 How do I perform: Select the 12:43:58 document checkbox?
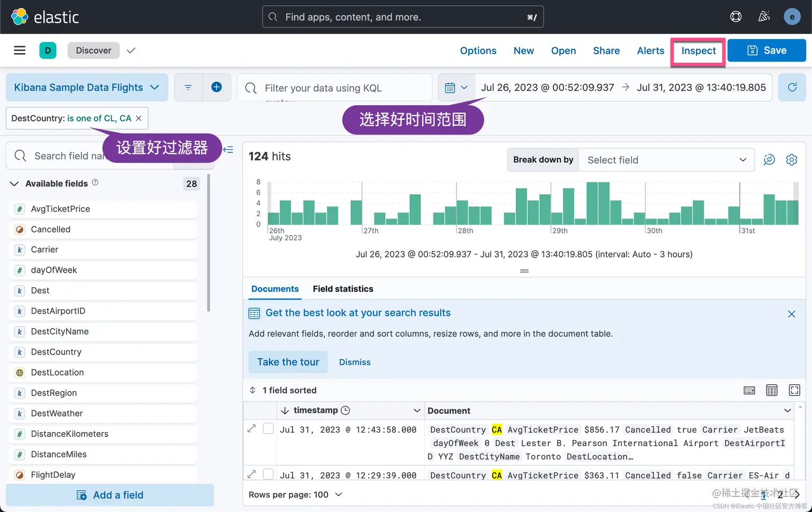tap(269, 428)
